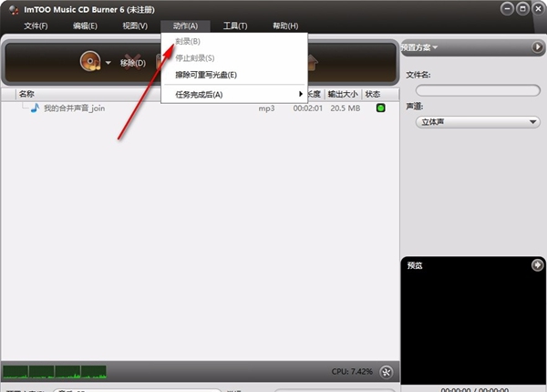This screenshot has height=392, width=547.
Task: Select the 我的合并声音_join file row
Action: [201, 108]
